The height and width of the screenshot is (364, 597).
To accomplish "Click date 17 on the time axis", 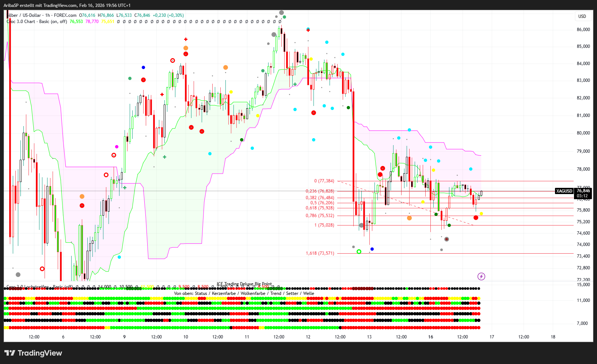I will click(492, 337).
